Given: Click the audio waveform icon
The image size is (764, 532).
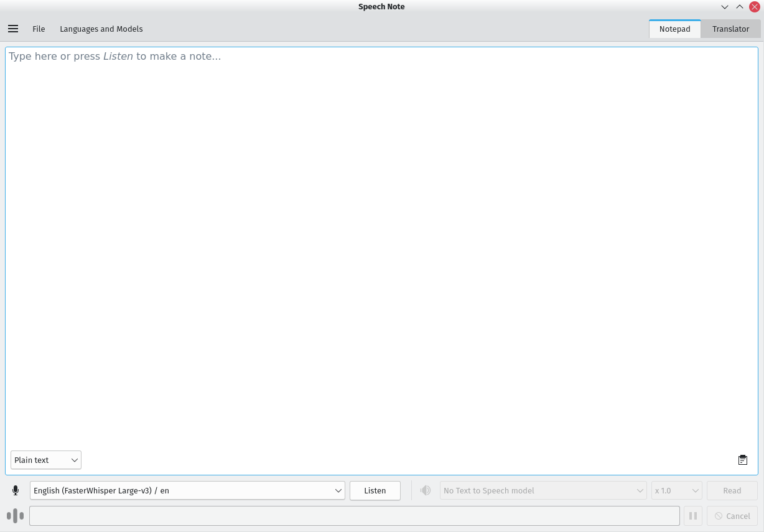Looking at the screenshot, I should pos(15,516).
